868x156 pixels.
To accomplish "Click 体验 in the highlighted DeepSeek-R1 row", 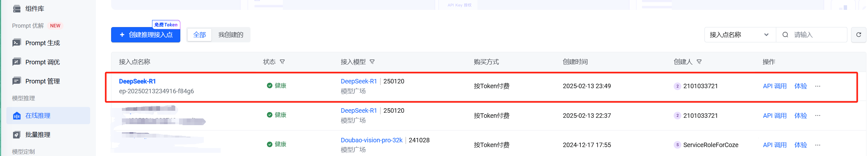I will click(800, 86).
